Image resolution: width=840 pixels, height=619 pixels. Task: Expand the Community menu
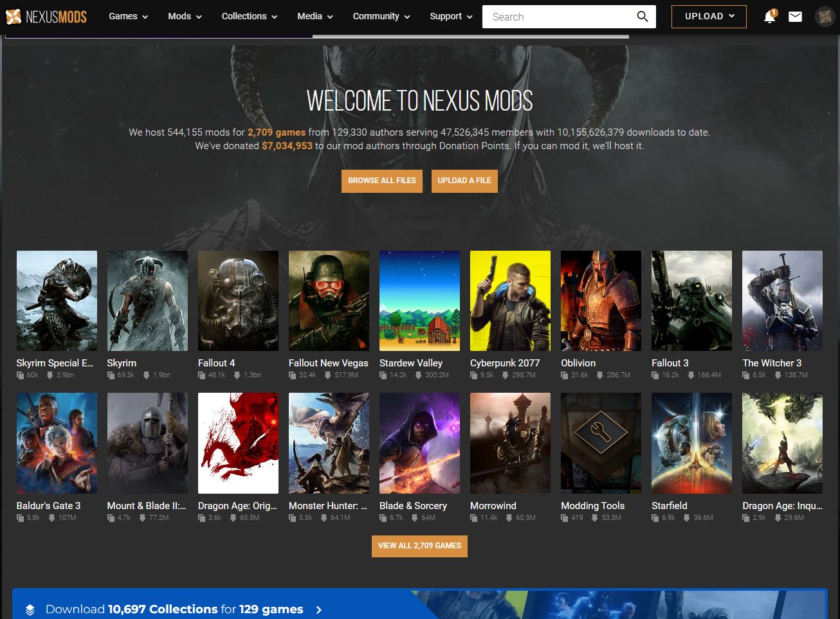click(x=381, y=17)
